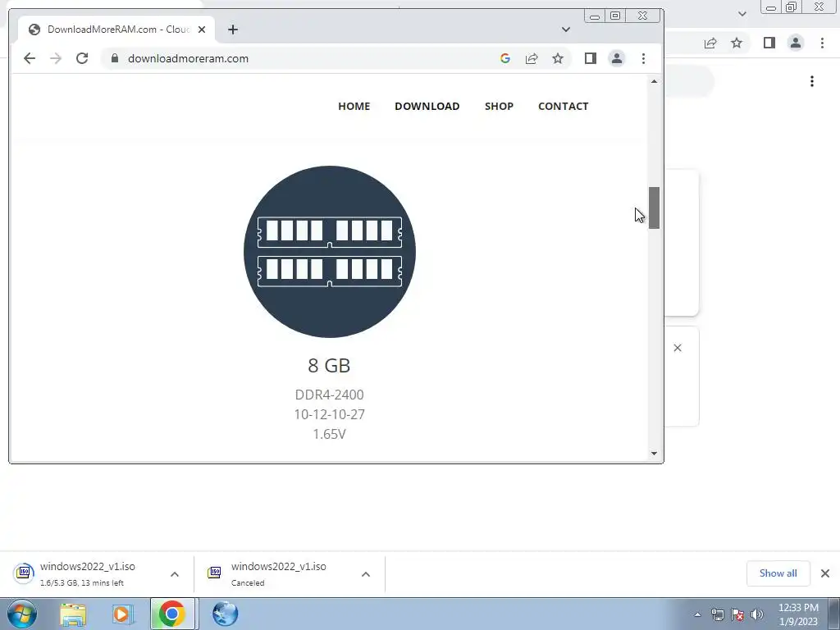Bookmark downloadmoreram.com with star in front window
The width and height of the screenshot is (840, 630).
[558, 58]
